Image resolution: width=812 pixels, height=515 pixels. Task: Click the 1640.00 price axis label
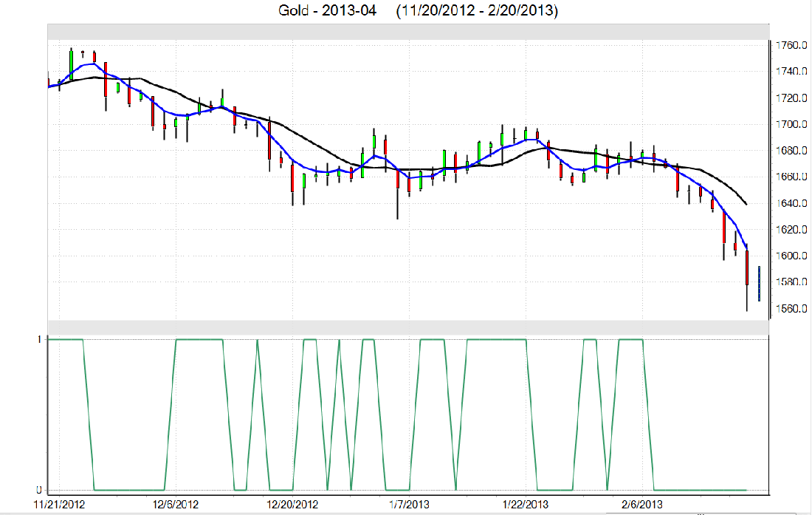[790, 203]
